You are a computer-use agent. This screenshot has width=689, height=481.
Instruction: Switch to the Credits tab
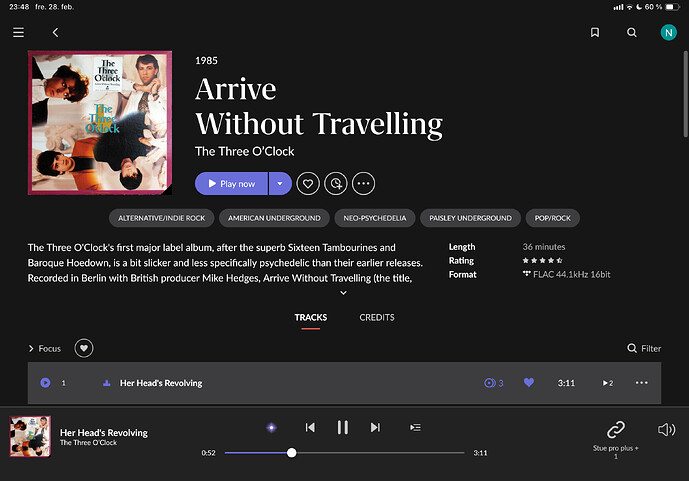[x=377, y=317]
